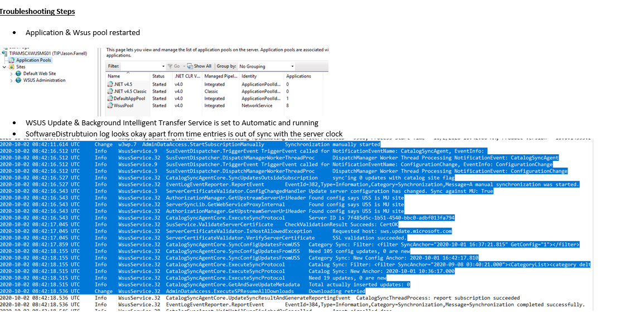This screenshot has height=323, width=644.
Task: Expand the Default Web Site tree node
Action: pyautogui.click(x=11, y=74)
